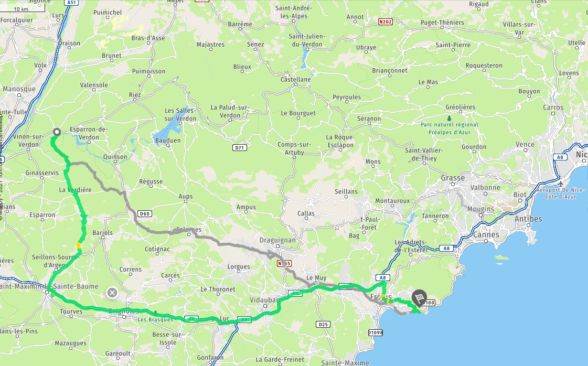Click the red N202 road shield
588x366 pixels.
tap(386, 21)
